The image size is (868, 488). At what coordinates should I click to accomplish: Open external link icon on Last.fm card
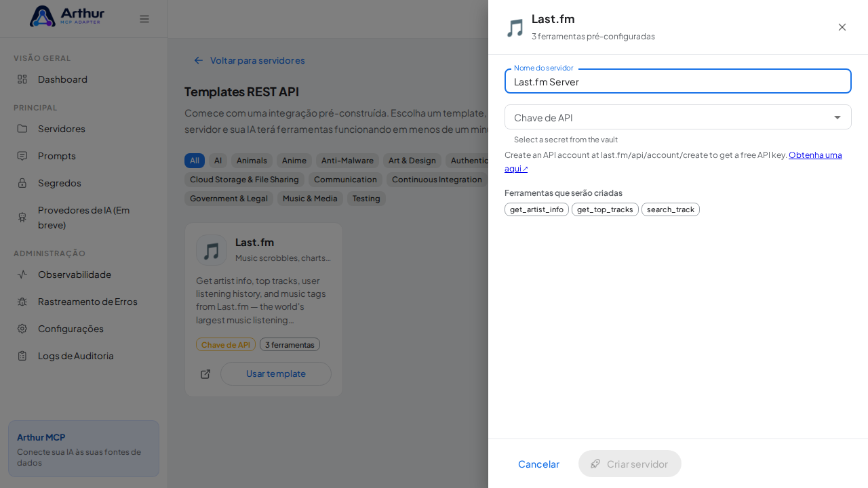coord(205,374)
